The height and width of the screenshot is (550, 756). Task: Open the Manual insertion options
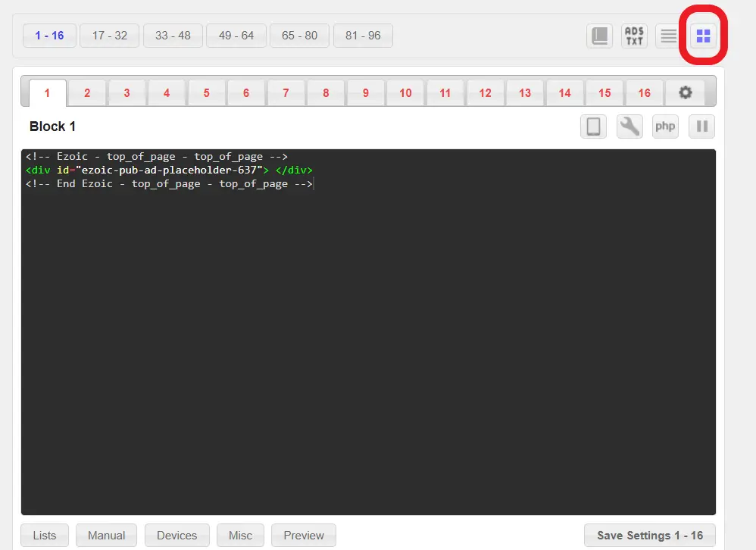[x=106, y=536]
